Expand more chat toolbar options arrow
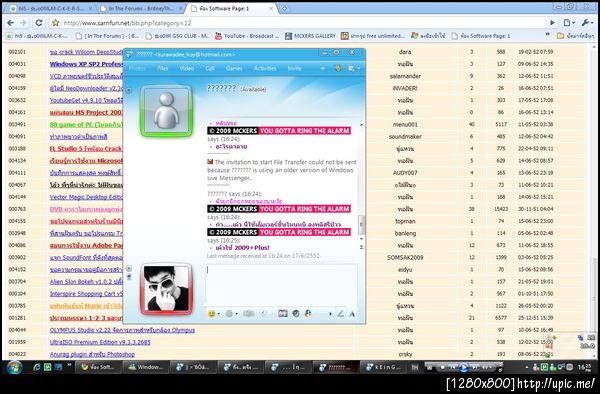This screenshot has height=394, width=600. pyautogui.click(x=330, y=314)
